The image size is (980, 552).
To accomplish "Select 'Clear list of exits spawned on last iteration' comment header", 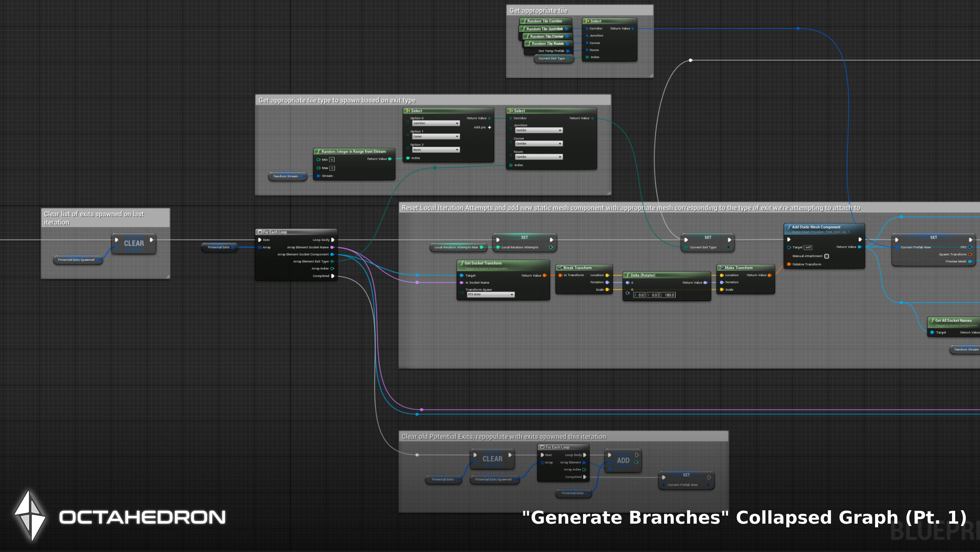I will tap(106, 218).
